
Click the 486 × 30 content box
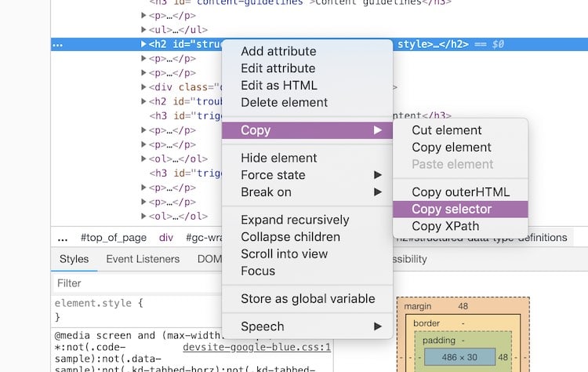pos(459,357)
